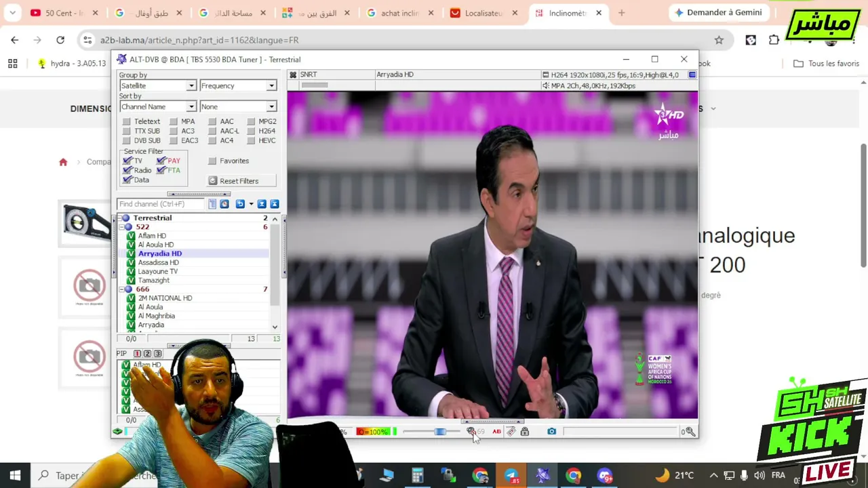Click the magnifier key icon at status bar end

[x=690, y=432]
